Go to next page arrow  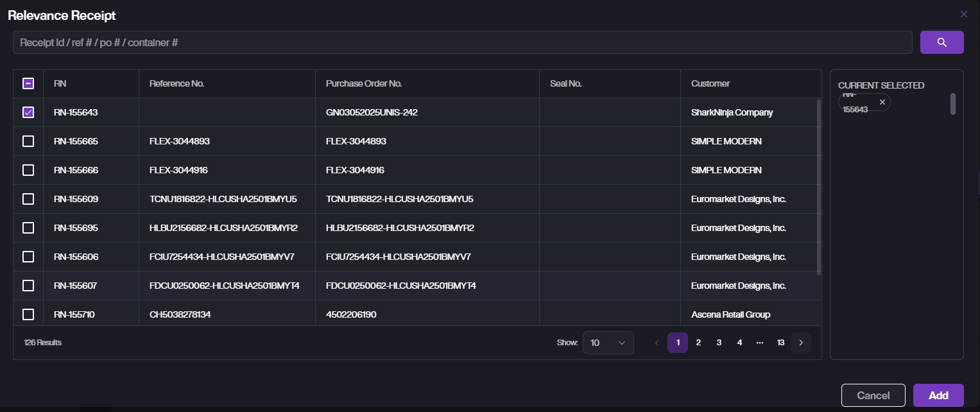coord(801,343)
